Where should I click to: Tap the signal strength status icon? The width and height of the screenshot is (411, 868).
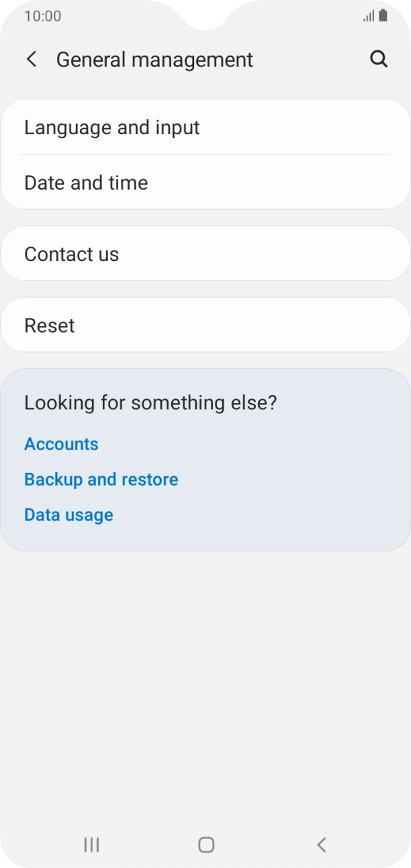click(369, 16)
